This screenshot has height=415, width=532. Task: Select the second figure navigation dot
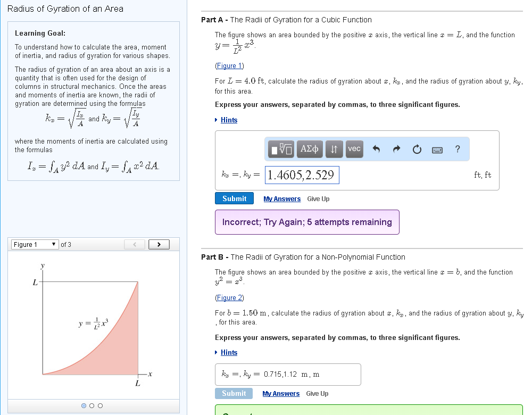tap(91, 405)
